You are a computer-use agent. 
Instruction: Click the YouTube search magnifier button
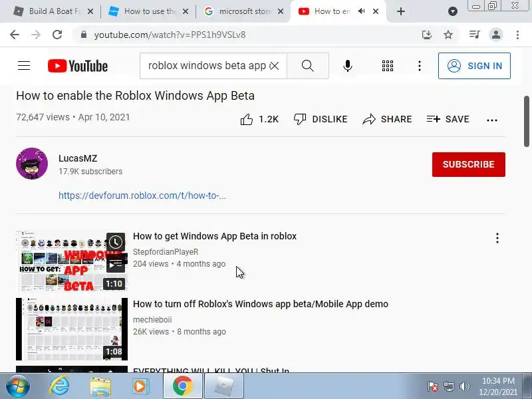click(308, 65)
